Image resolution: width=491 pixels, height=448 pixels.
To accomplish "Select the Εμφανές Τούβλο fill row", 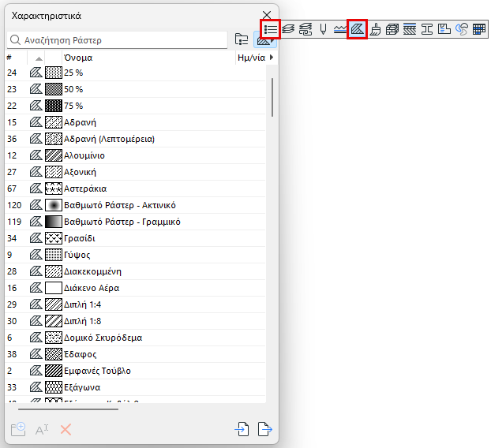I will pyautogui.click(x=135, y=371).
